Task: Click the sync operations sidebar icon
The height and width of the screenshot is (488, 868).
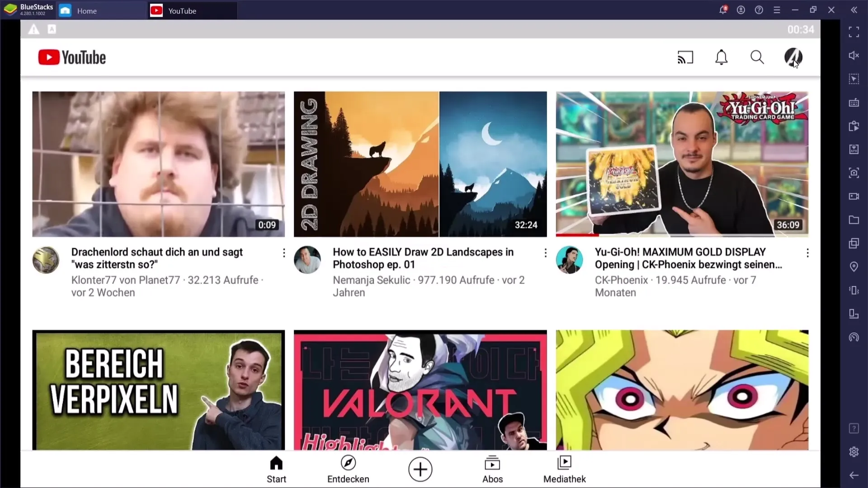Action: pyautogui.click(x=854, y=126)
